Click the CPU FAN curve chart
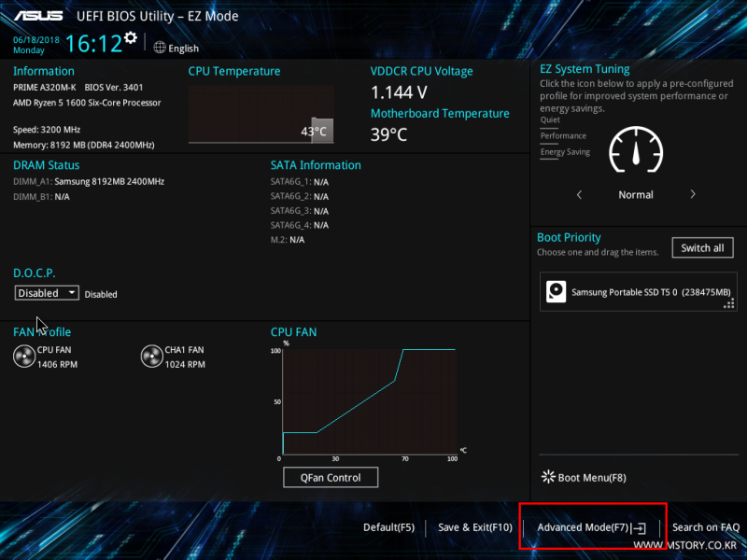This screenshot has height=560, width=747. click(x=370, y=402)
